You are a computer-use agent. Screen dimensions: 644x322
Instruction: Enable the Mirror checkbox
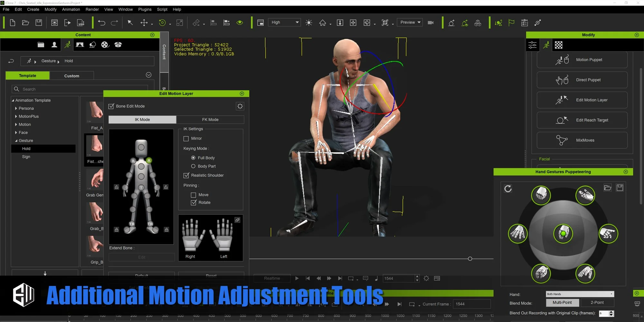click(x=186, y=138)
